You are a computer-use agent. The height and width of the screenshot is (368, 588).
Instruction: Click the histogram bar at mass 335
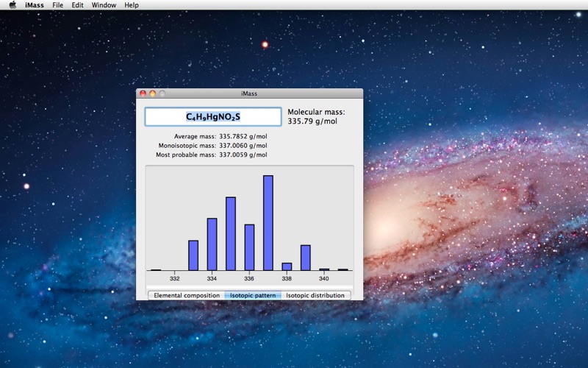(231, 234)
